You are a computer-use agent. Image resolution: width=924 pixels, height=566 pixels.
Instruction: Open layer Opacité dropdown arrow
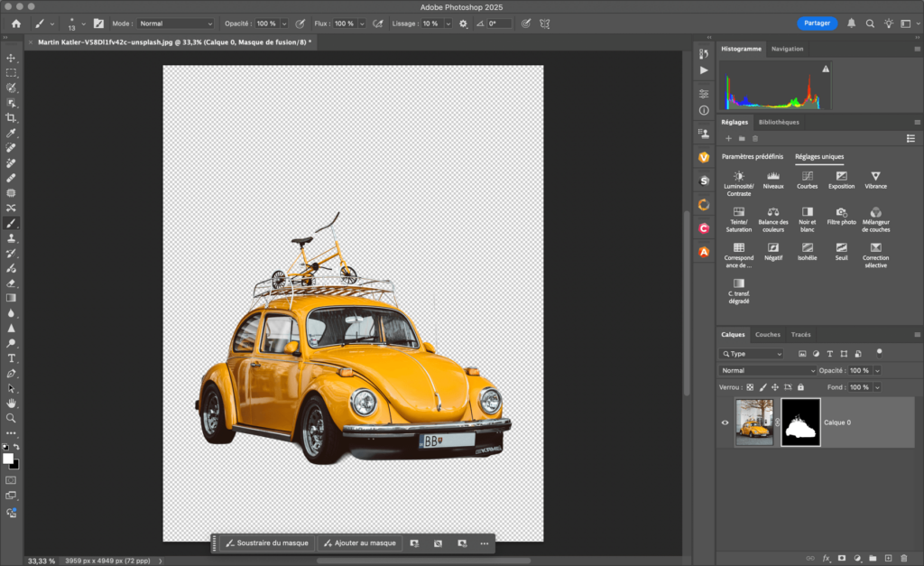click(x=877, y=370)
